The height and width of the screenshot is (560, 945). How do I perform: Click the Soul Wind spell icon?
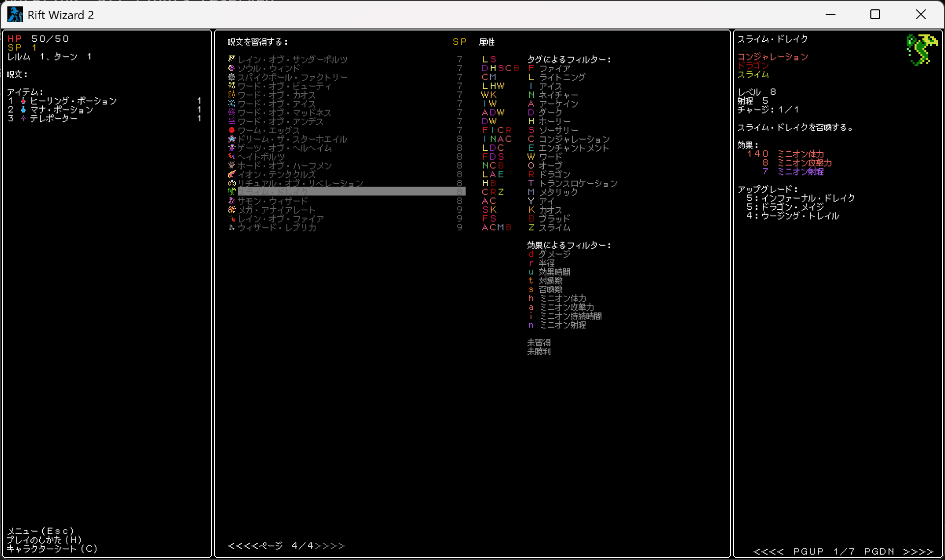(232, 68)
